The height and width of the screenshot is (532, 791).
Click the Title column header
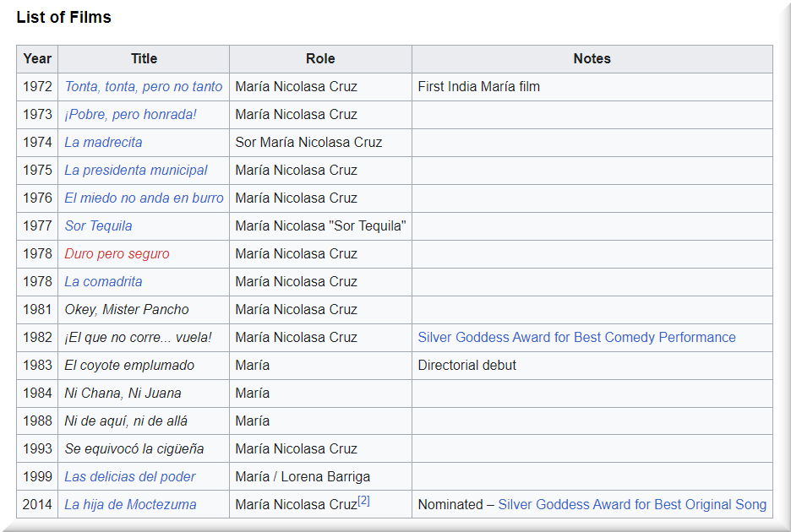coord(144,59)
